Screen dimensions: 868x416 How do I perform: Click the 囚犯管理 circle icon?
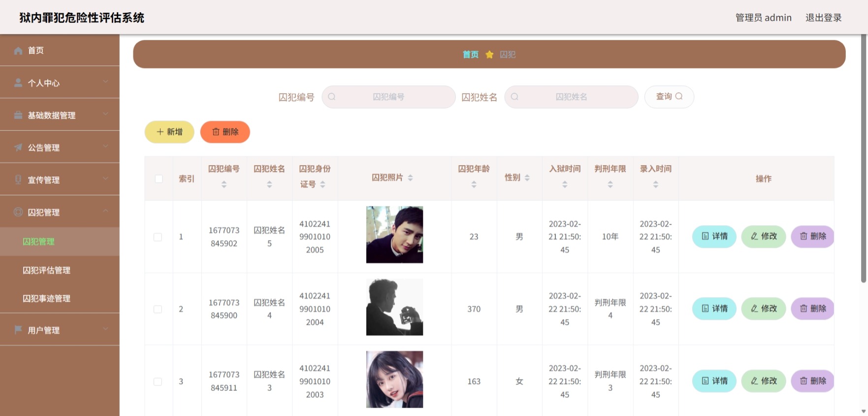coord(18,212)
